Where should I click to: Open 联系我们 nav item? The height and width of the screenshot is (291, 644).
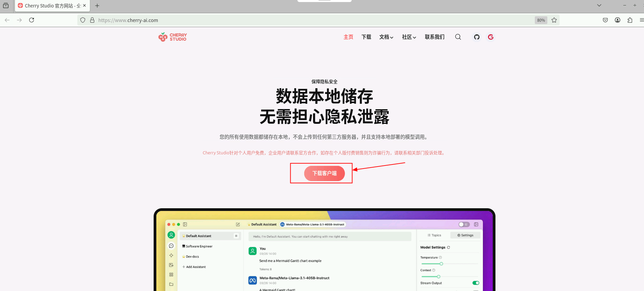[434, 37]
